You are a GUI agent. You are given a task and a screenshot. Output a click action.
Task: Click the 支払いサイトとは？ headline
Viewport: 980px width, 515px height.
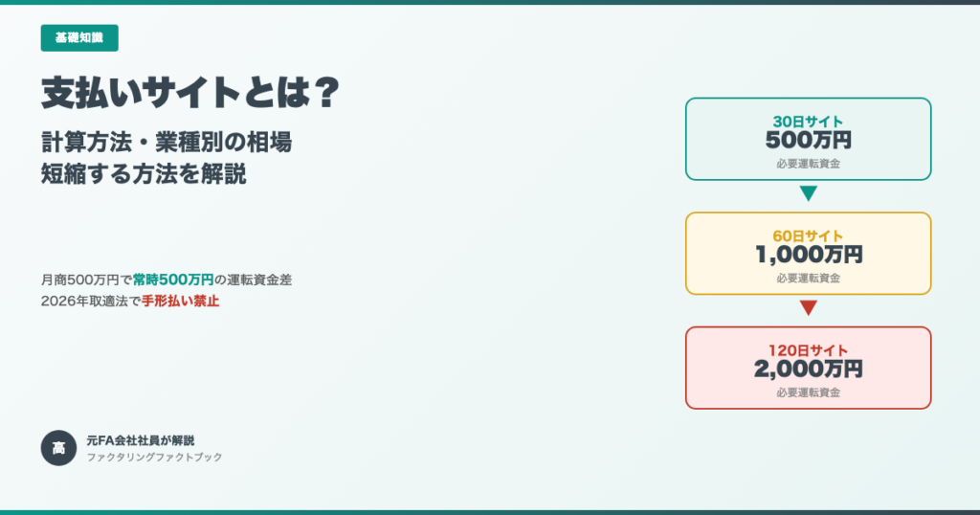tap(190, 93)
